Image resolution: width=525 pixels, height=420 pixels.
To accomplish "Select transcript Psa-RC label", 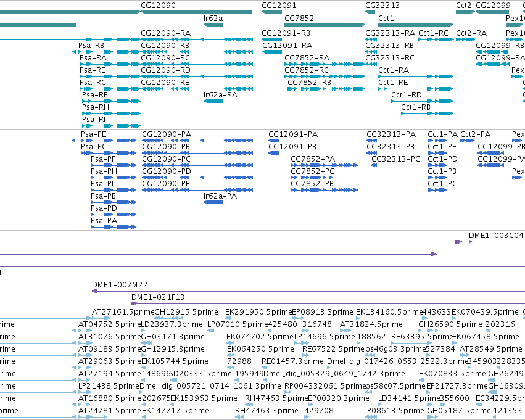I will click(93, 83).
